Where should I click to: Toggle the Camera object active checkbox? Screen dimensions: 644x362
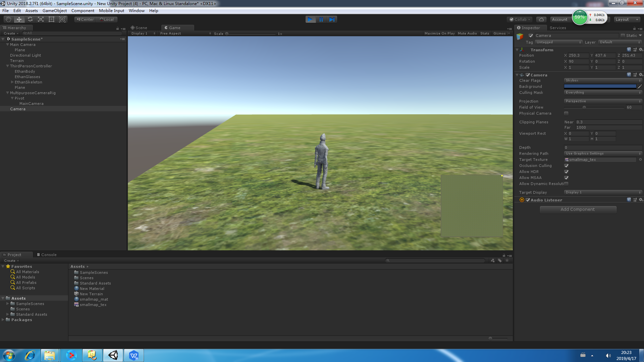(x=531, y=36)
